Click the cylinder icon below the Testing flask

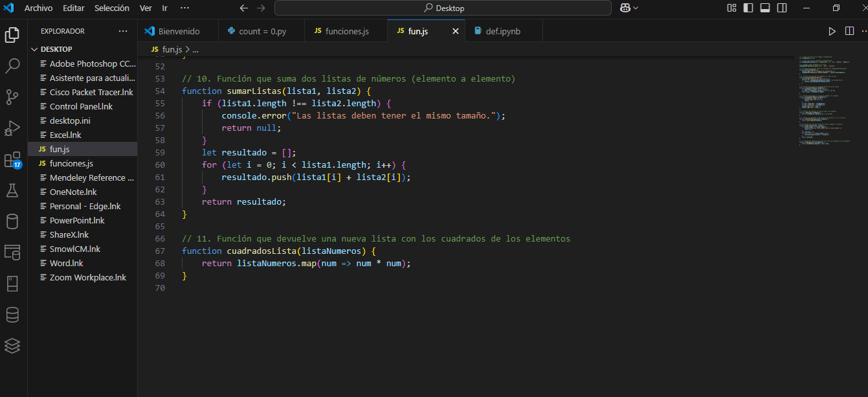pos(12,221)
